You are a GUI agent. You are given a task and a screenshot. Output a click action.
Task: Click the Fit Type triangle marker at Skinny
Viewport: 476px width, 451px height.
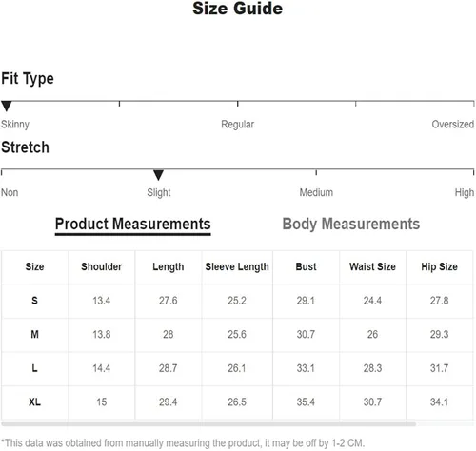click(7, 106)
